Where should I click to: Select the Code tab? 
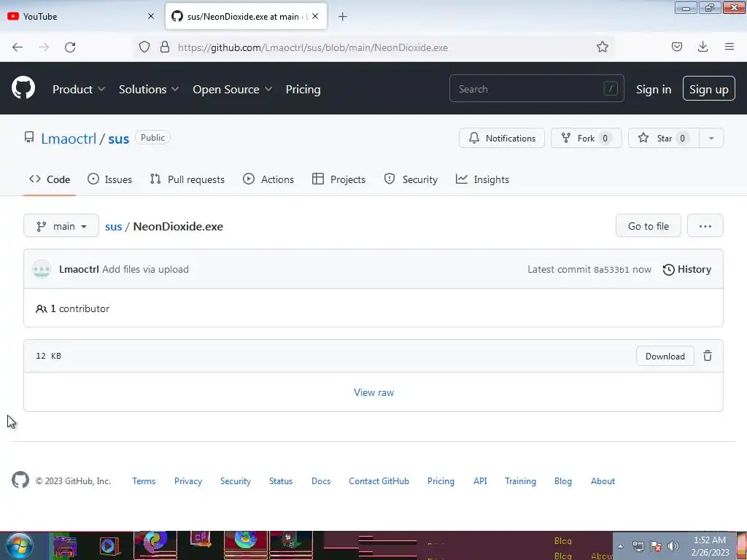tap(50, 179)
